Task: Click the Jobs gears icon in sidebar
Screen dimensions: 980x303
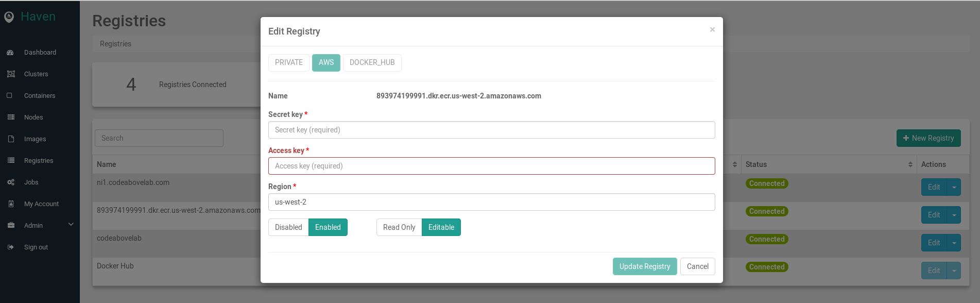Action: (x=10, y=182)
